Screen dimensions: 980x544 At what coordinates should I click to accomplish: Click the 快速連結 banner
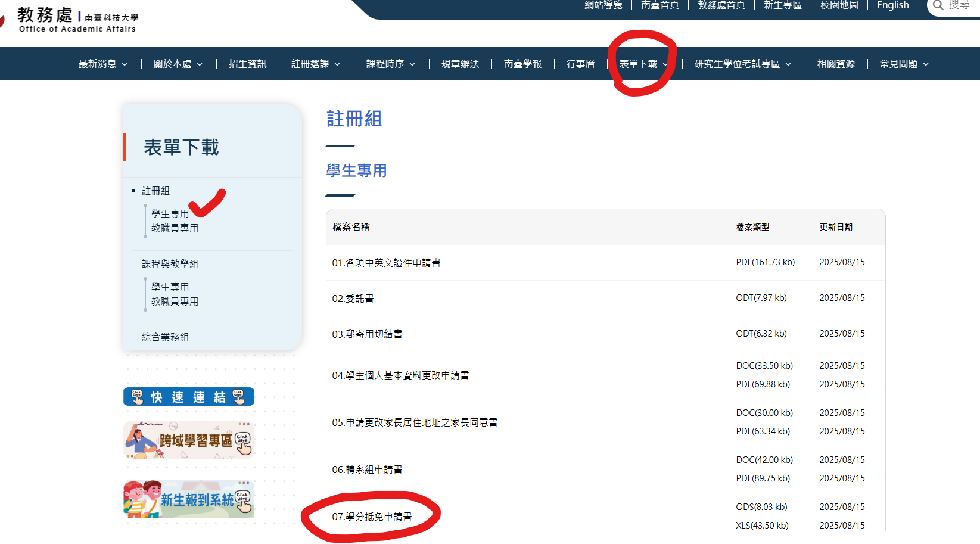point(189,397)
